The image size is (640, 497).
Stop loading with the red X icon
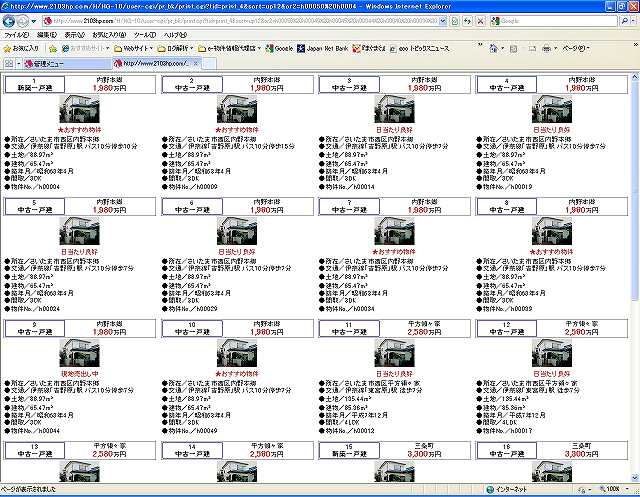pos(480,21)
